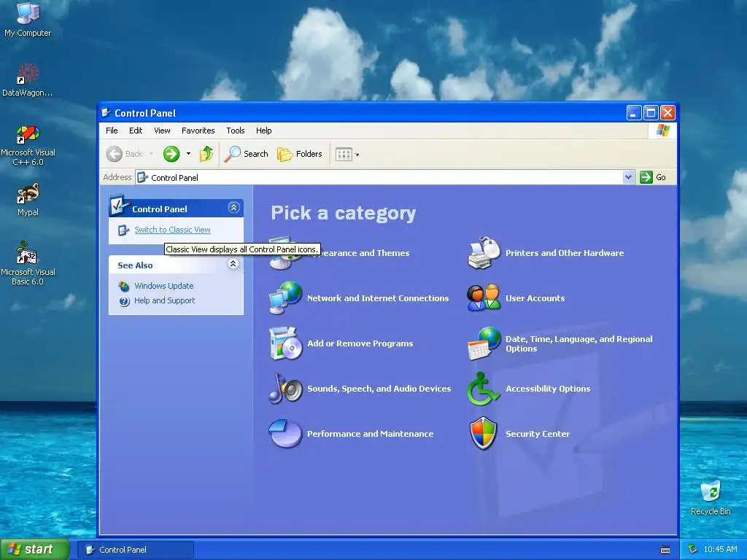Click the Security Center shield icon
This screenshot has width=747, height=560.
pyautogui.click(x=483, y=433)
